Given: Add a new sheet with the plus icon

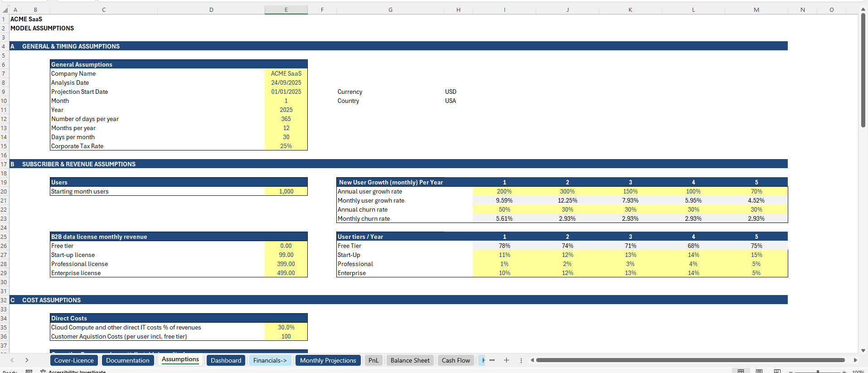Looking at the screenshot, I should 506,360.
